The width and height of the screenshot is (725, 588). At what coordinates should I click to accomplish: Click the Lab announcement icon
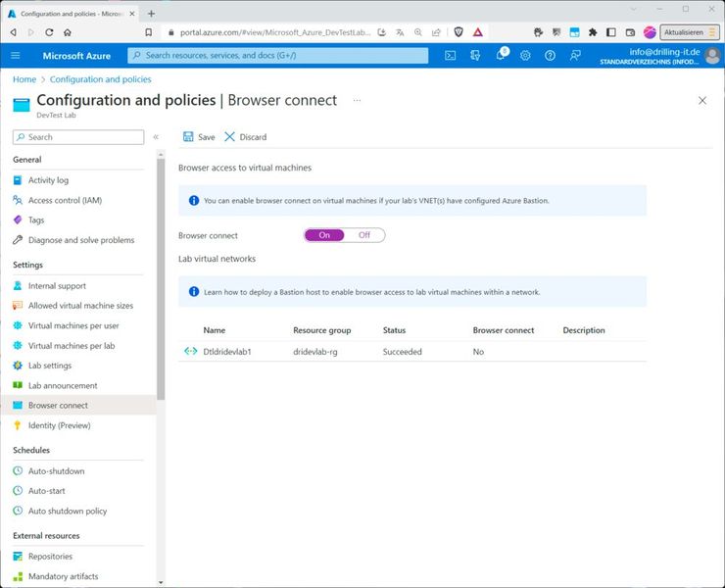pyautogui.click(x=18, y=385)
